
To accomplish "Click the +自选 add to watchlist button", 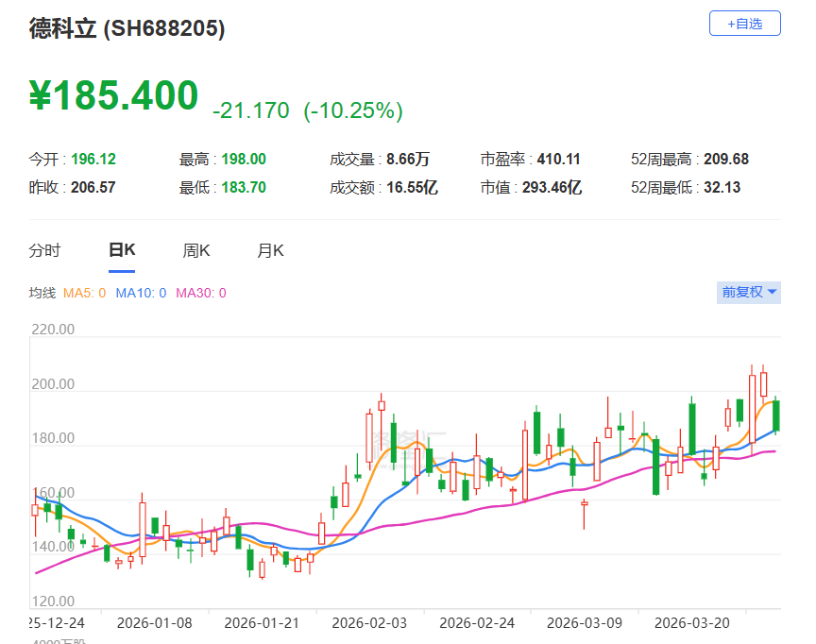I will click(x=744, y=23).
